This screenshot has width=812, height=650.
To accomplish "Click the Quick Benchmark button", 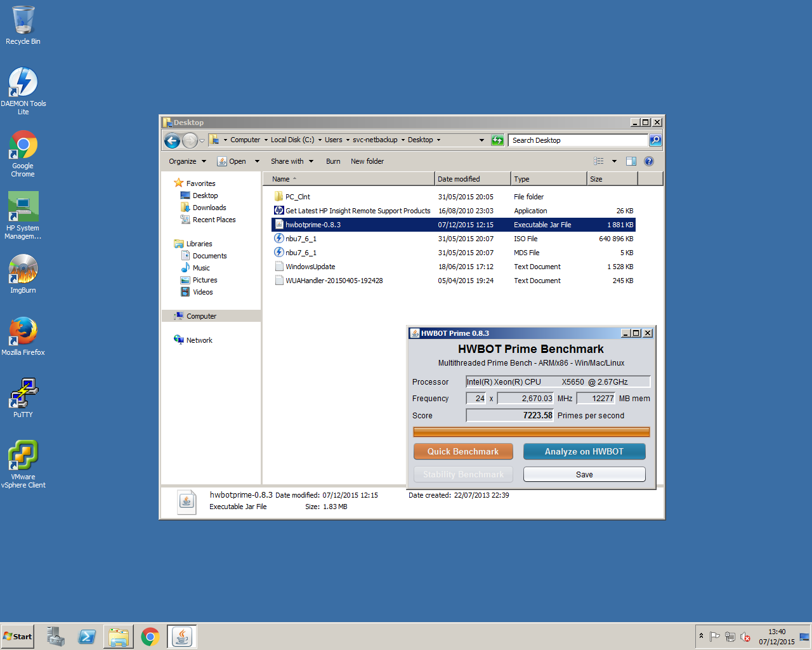I will click(x=463, y=451).
